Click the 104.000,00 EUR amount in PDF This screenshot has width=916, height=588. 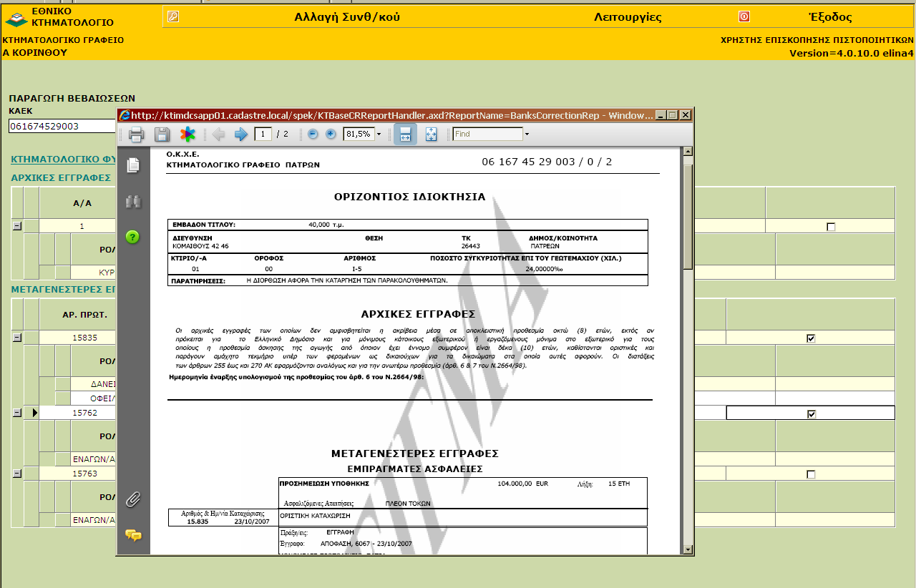[522, 484]
